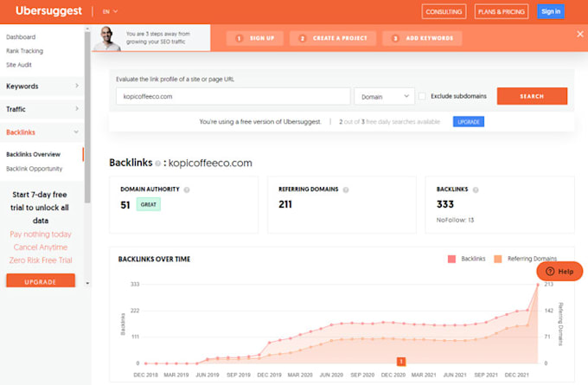Viewport: 588px width, 385px height.
Task: Open Plans & Pricing
Action: pyautogui.click(x=501, y=11)
